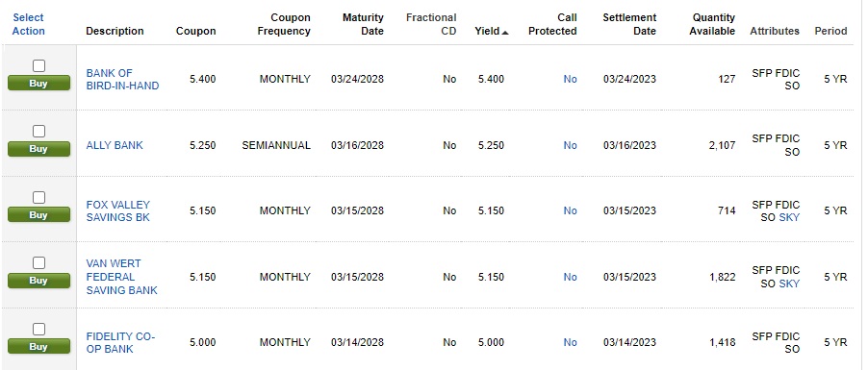The image size is (868, 370).
Task: Buy the Bank of Bird-in-Hand CD
Action: click(38, 84)
